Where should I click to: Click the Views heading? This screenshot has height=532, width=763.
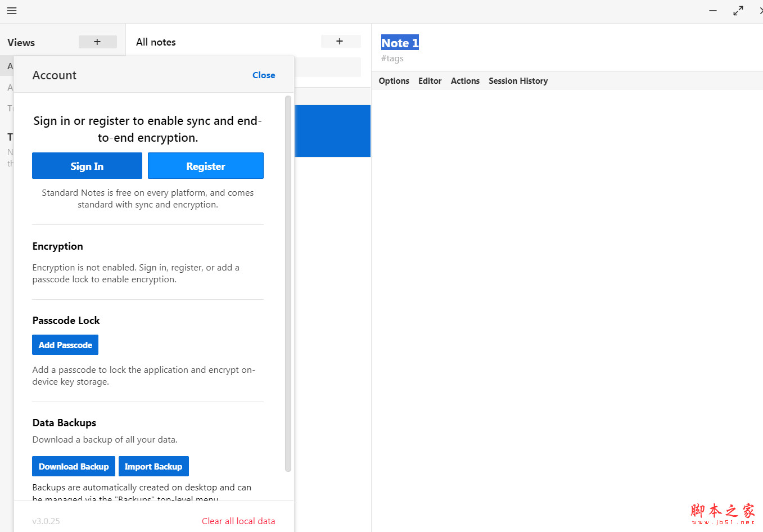tap(21, 43)
